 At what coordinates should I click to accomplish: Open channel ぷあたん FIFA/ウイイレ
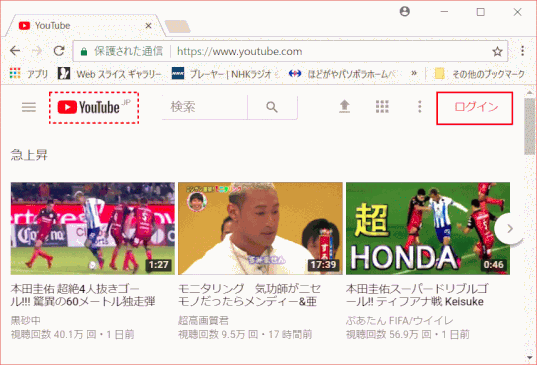399,321
